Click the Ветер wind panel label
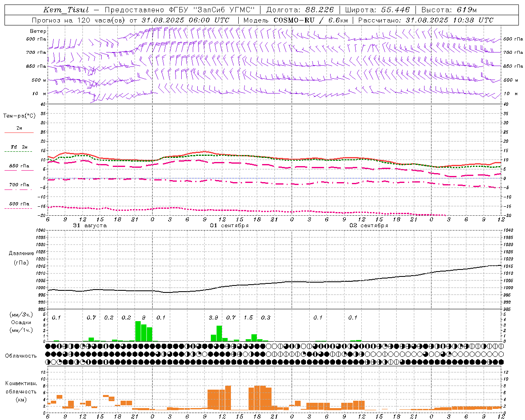The image size is (525, 420). click(38, 31)
